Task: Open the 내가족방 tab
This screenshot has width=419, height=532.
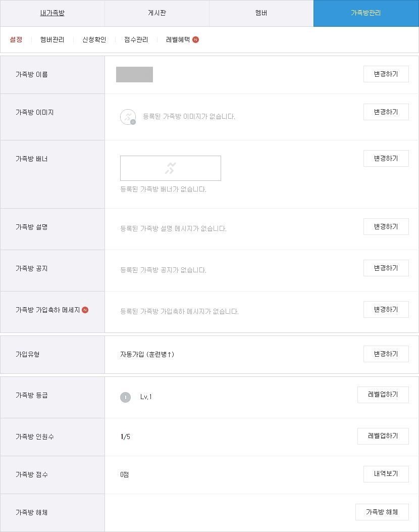Action: pos(53,13)
